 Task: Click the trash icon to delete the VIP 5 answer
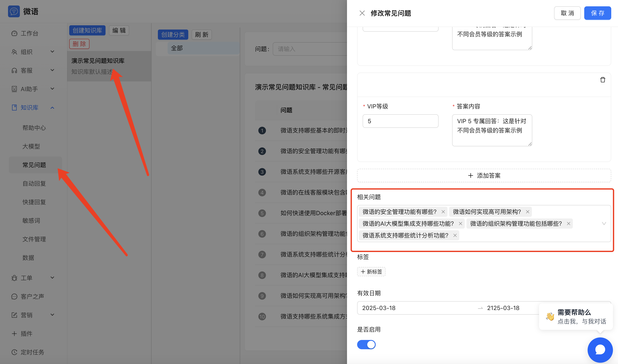click(603, 80)
